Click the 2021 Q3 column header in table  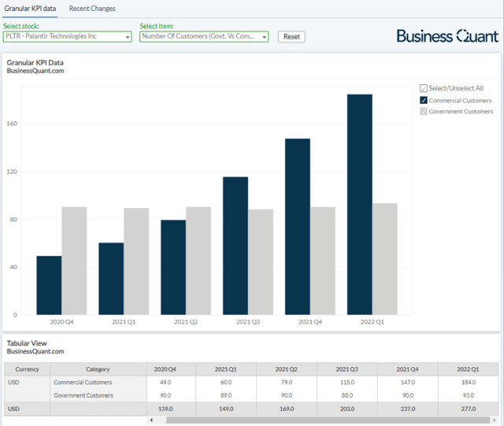pyautogui.click(x=346, y=369)
